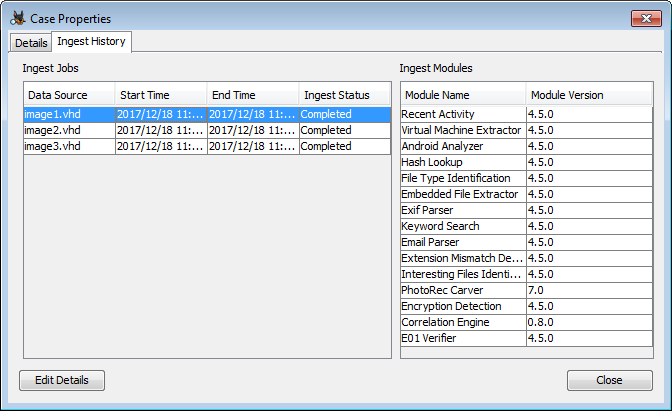Sort by Ingest Status column header
672x411 pixels.
coord(345,95)
